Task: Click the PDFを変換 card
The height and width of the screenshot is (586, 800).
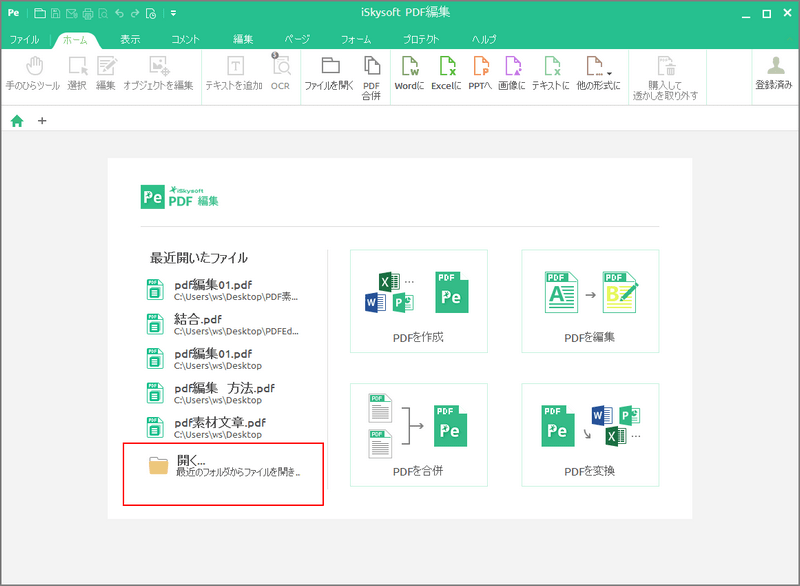Action: click(590, 435)
